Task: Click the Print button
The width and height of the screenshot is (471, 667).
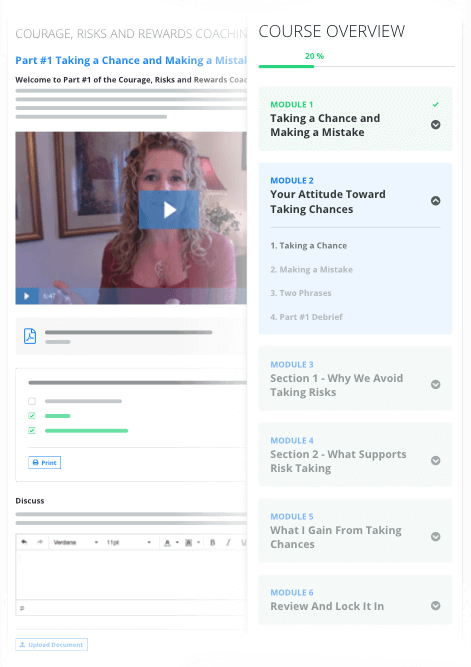Action: point(45,462)
